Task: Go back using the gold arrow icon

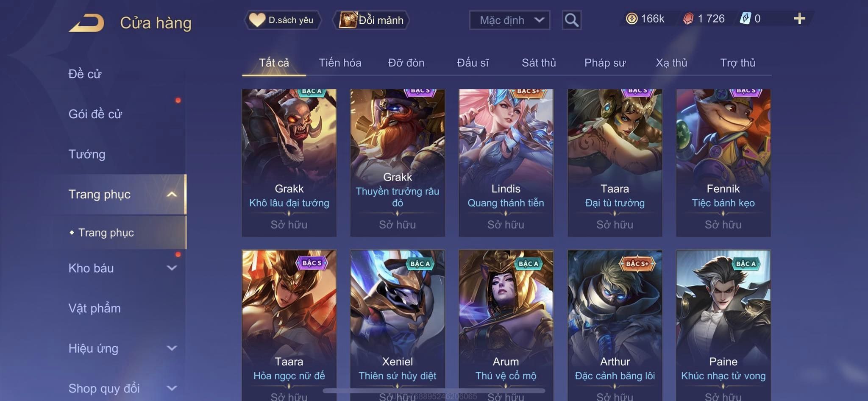Action: click(x=86, y=23)
